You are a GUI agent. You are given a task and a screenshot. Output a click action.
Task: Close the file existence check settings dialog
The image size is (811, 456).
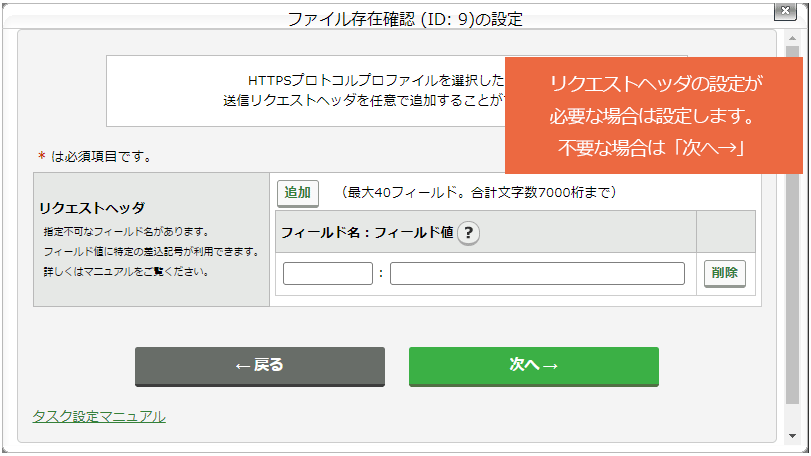coord(785,11)
